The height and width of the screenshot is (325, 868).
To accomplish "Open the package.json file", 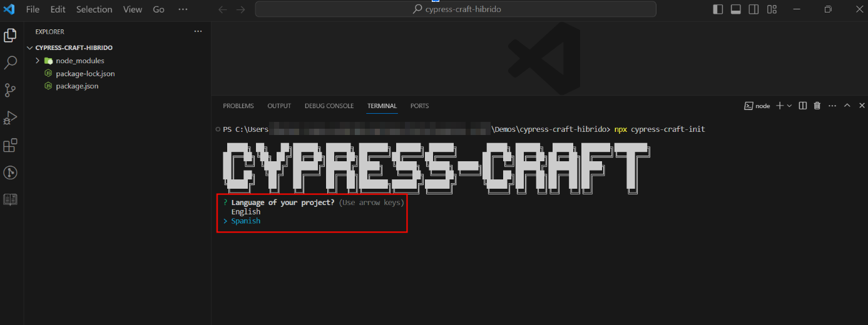I will pyautogui.click(x=77, y=86).
